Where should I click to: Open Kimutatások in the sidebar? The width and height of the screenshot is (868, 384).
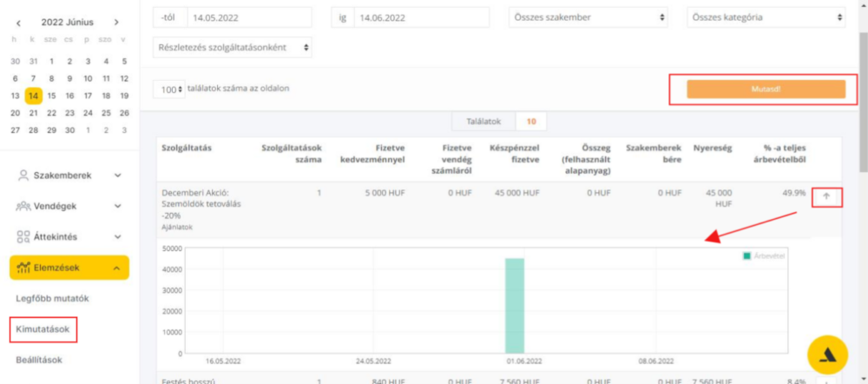pyautogui.click(x=43, y=329)
